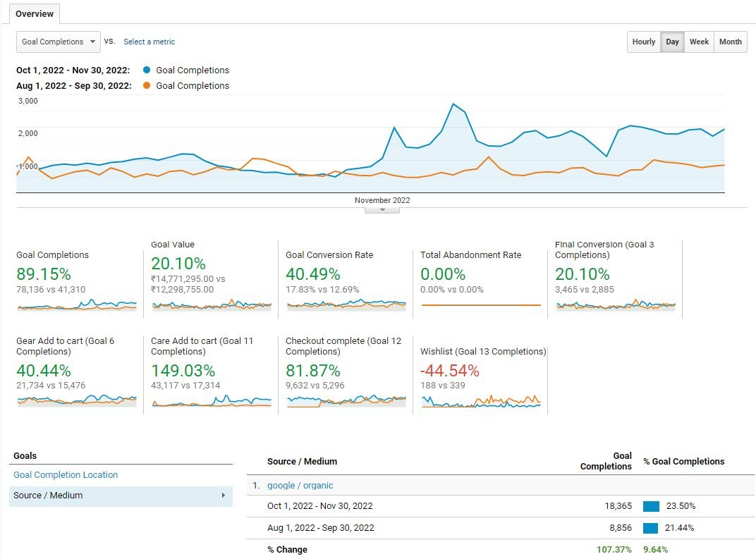The image size is (756, 559).
Task: Click the Wishlist -44.54% value
Action: click(450, 370)
